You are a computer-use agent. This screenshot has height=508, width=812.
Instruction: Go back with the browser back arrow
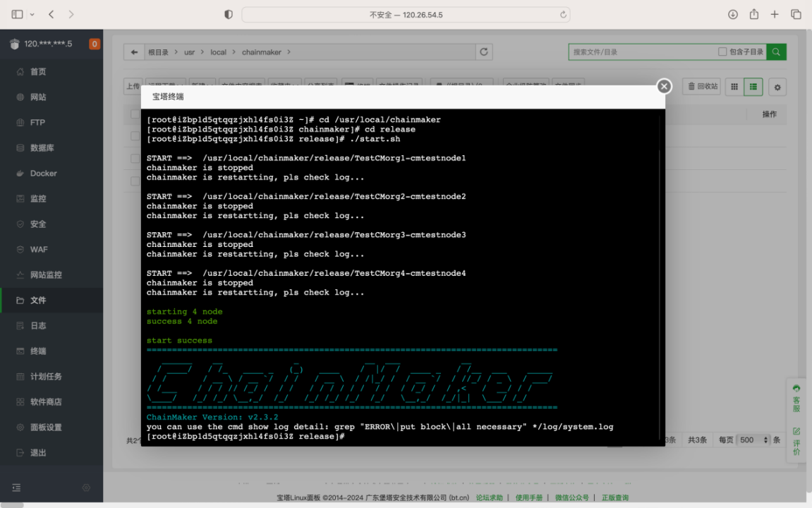pyautogui.click(x=51, y=15)
